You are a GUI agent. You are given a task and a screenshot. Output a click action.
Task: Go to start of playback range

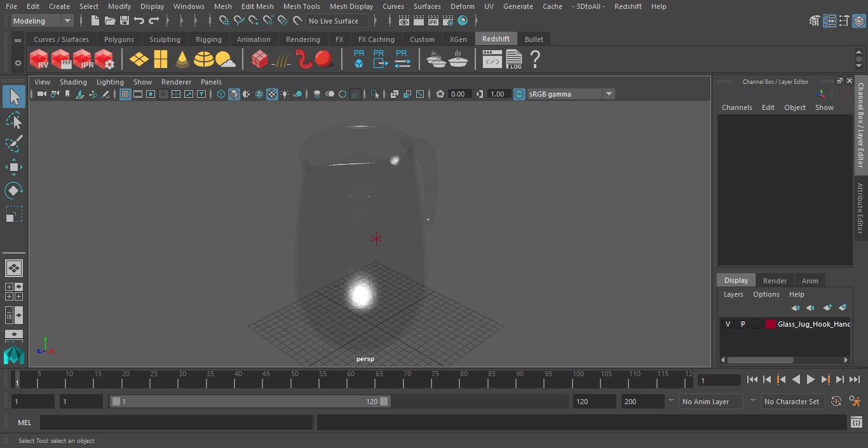click(752, 379)
